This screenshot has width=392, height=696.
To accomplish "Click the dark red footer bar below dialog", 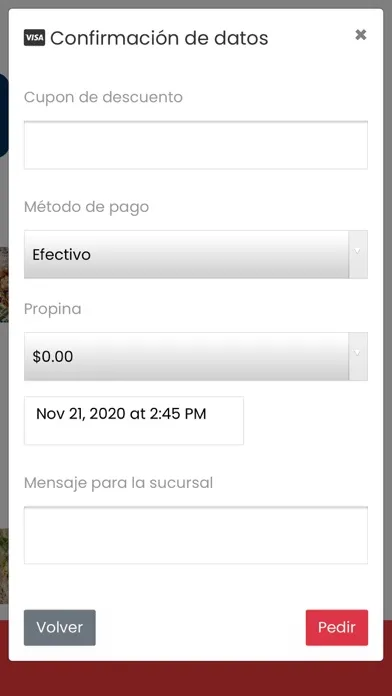I will tap(196, 679).
